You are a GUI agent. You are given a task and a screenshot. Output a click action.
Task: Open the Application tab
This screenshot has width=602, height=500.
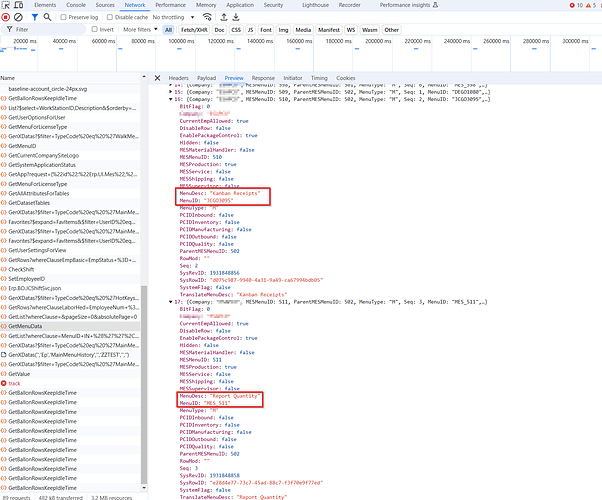240,5
